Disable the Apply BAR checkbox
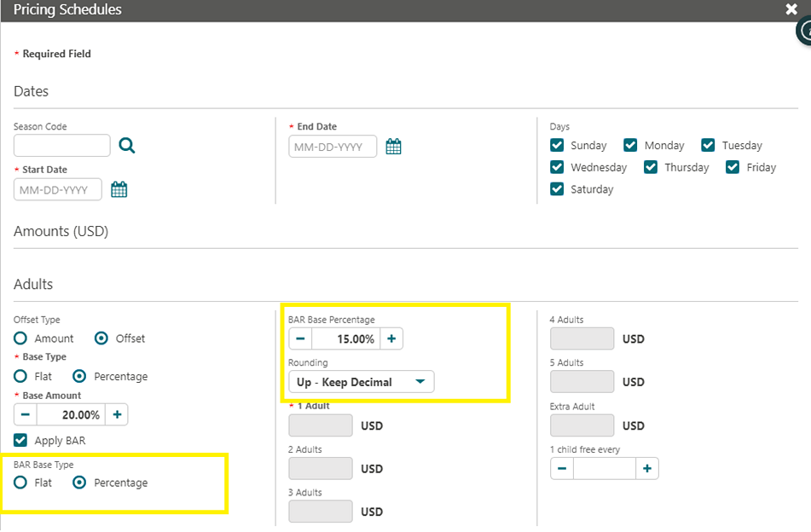This screenshot has width=811, height=532. 20,440
